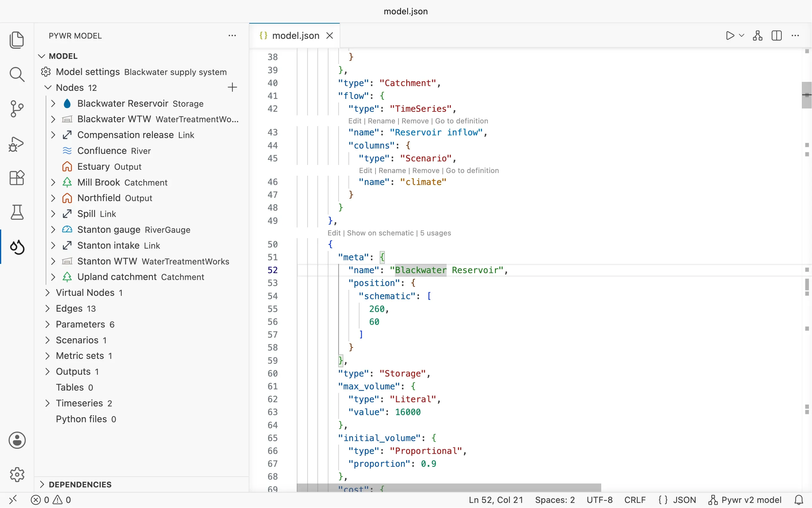Open the Manage gear icon
The height and width of the screenshot is (508, 812).
tap(17, 475)
